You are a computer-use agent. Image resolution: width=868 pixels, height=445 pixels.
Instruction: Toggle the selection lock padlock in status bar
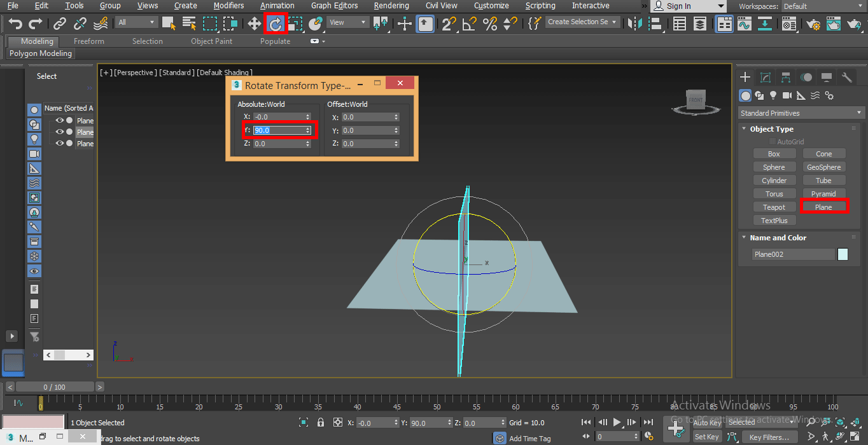321,423
